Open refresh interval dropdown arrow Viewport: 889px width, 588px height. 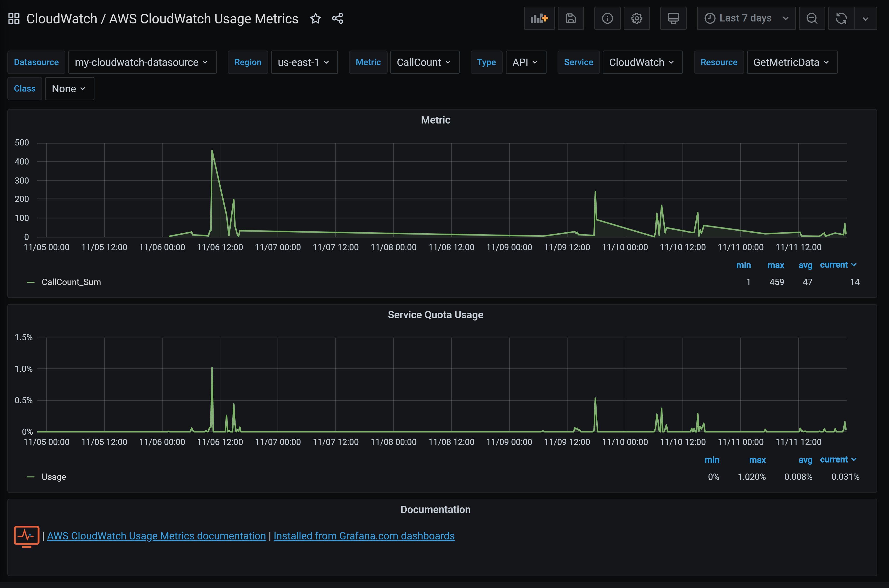click(x=865, y=18)
